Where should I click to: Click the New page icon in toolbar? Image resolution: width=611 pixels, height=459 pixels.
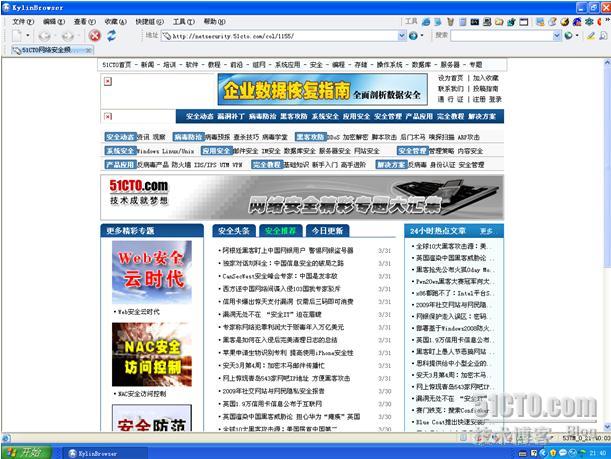point(17,36)
